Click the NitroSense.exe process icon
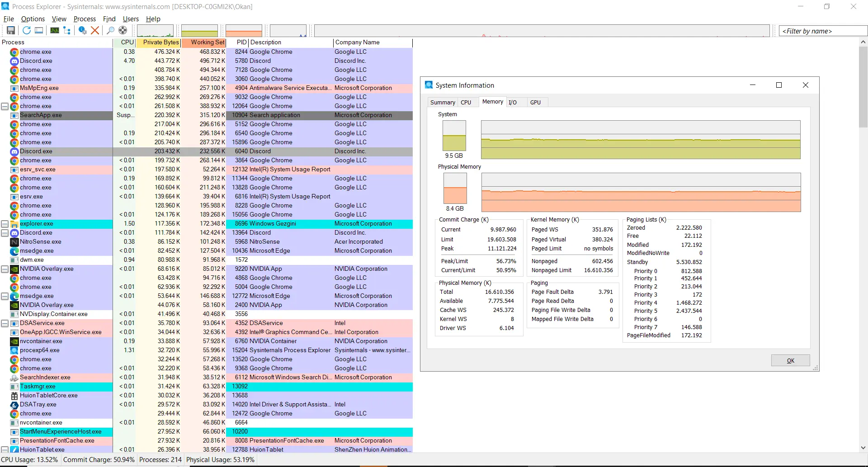Image resolution: width=868 pixels, height=467 pixels. (x=14, y=242)
